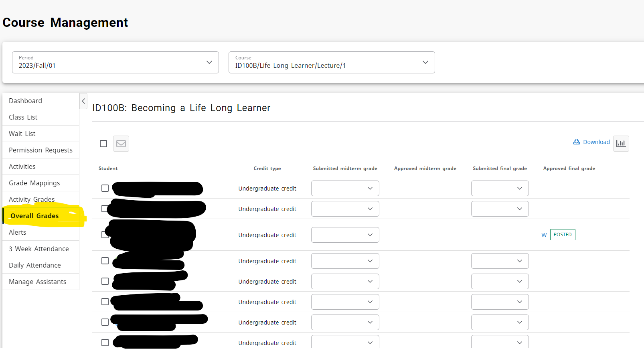Image resolution: width=644 pixels, height=349 pixels.
Task: Collapse the sidebar with the chevron arrow
Action: point(83,101)
